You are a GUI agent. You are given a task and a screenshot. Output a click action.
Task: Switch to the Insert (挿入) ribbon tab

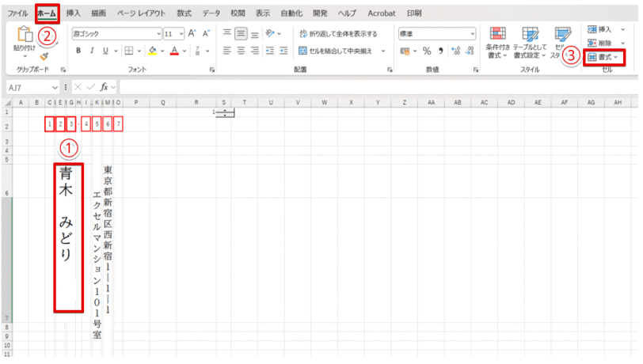tap(74, 13)
